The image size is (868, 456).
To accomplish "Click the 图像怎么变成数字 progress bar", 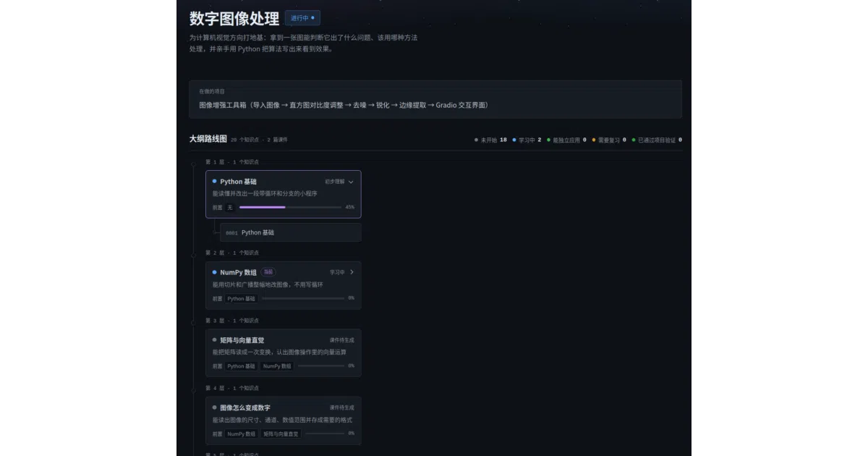I will [325, 434].
